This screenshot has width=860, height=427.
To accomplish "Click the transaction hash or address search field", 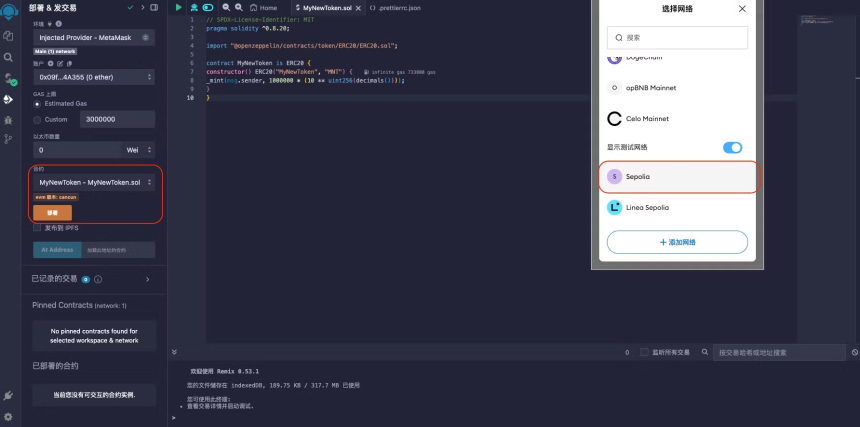I will (x=779, y=352).
